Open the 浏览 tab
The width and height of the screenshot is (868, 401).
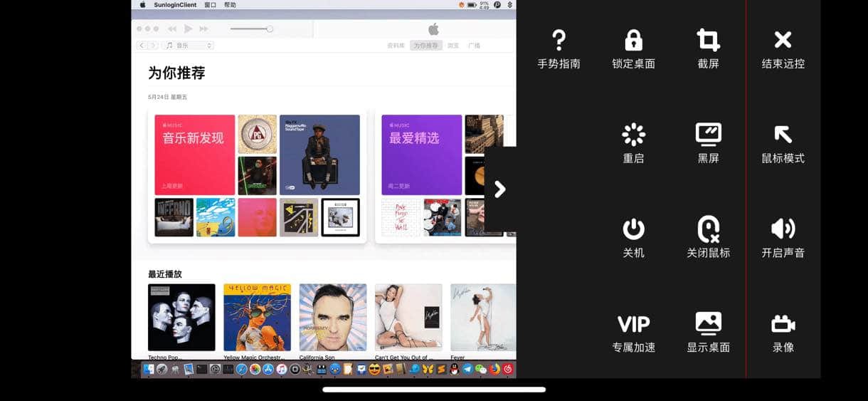pos(453,46)
